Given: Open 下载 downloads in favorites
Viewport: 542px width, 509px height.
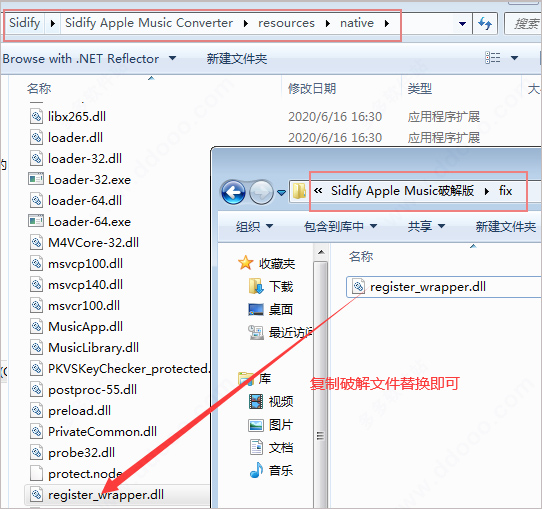Looking at the screenshot, I should coord(271,286).
